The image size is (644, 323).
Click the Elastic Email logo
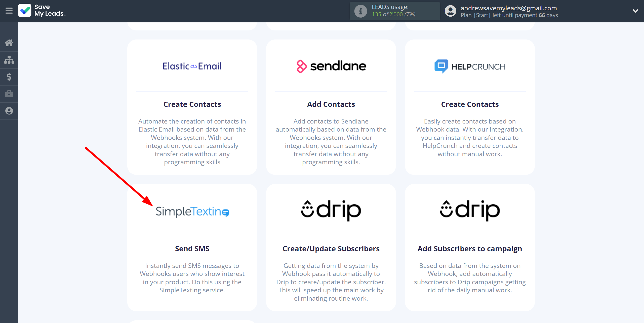pyautogui.click(x=192, y=66)
